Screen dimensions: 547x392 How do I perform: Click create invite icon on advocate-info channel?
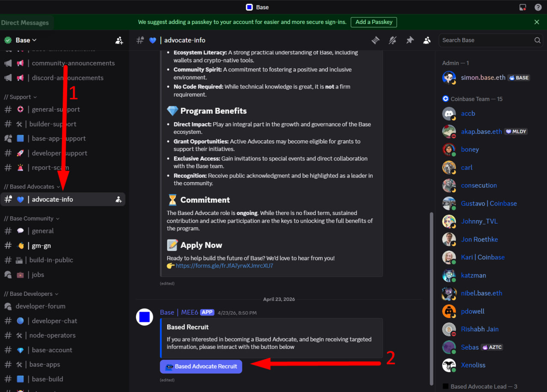tap(118, 199)
